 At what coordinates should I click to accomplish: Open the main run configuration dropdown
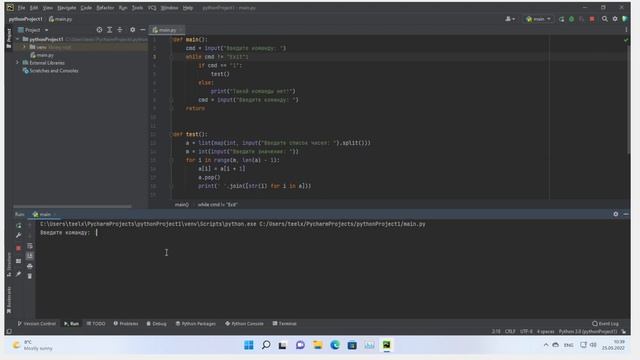(538, 19)
